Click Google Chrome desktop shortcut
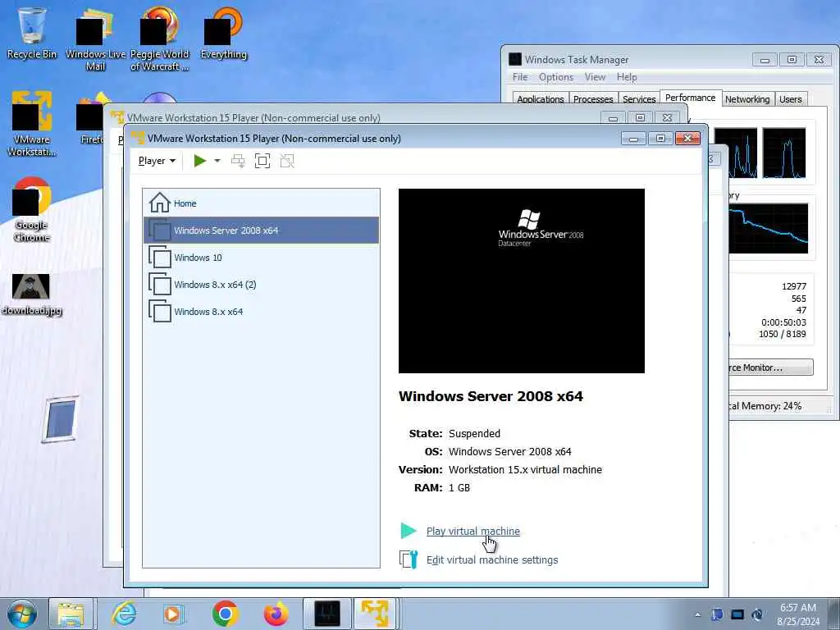 click(32, 209)
